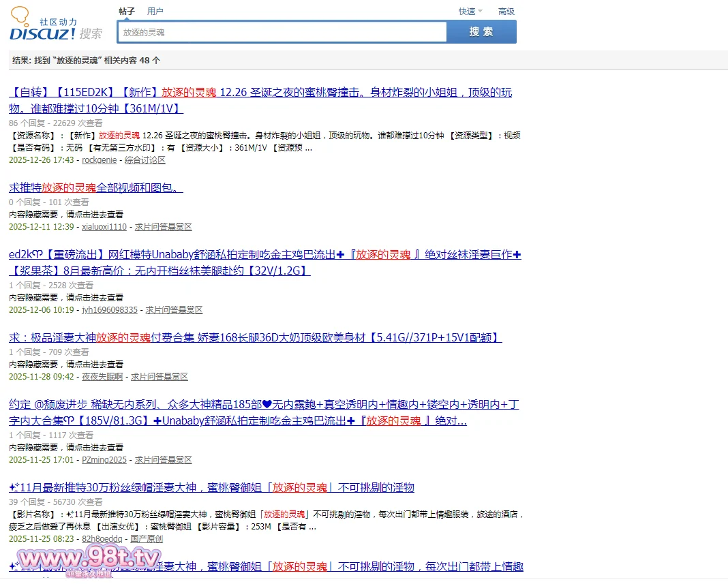Open 求片问答悬赏区 link beside jyh1696098335

[174, 310]
